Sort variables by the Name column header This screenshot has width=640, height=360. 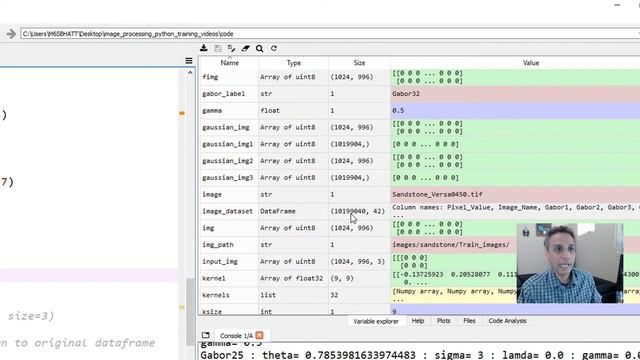229,63
